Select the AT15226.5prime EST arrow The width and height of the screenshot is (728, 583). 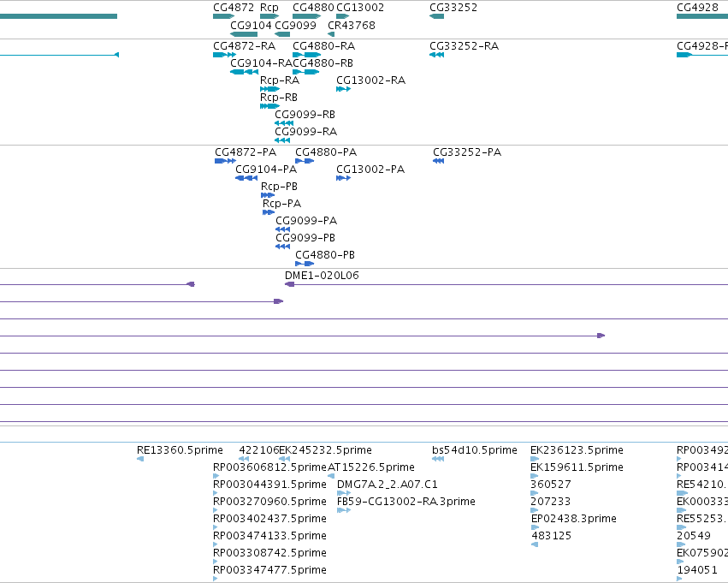click(331, 476)
